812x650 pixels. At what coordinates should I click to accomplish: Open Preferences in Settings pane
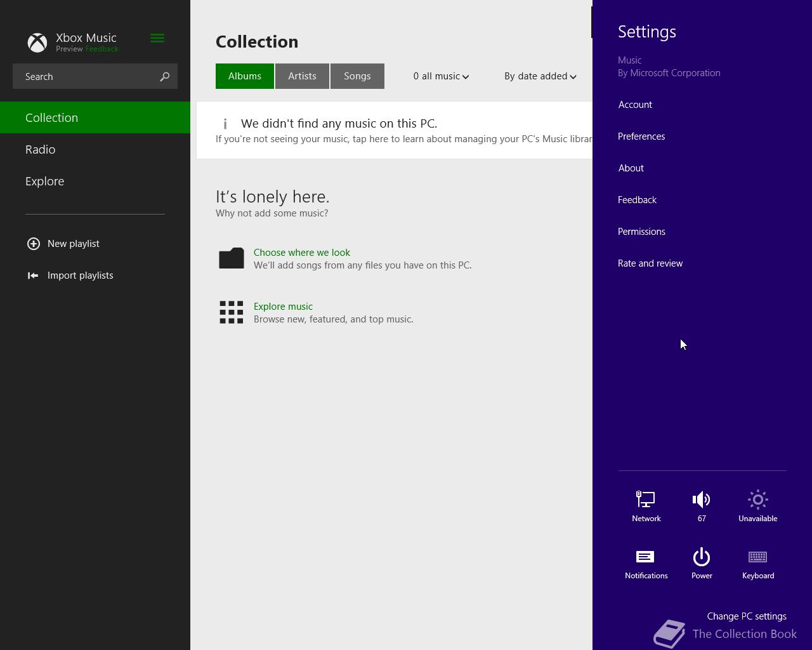click(641, 136)
